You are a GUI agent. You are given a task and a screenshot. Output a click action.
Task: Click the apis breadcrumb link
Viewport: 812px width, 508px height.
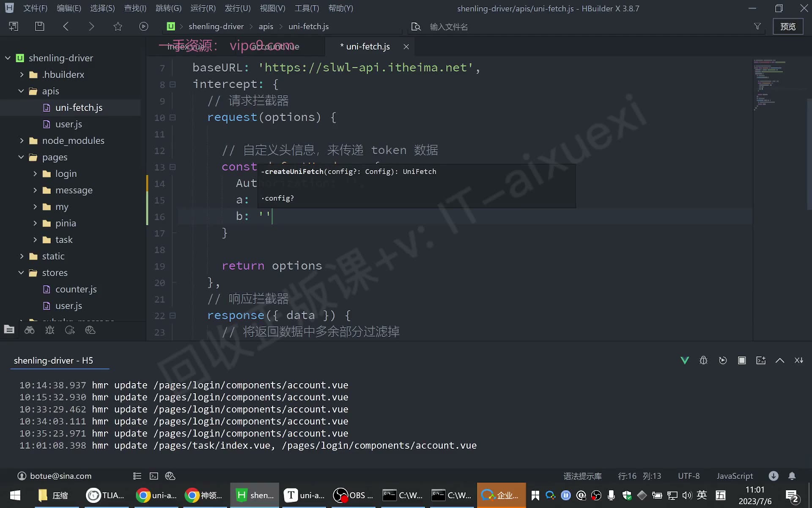click(x=266, y=26)
